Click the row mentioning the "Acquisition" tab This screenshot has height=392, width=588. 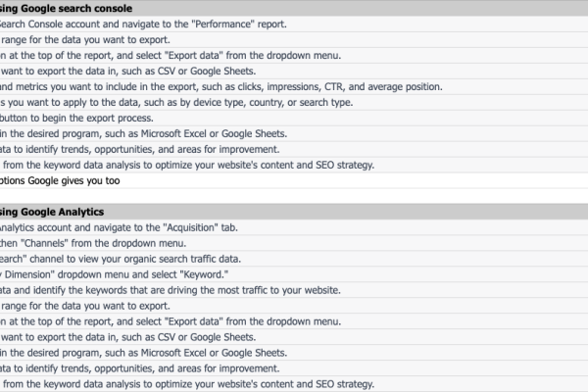point(294,227)
